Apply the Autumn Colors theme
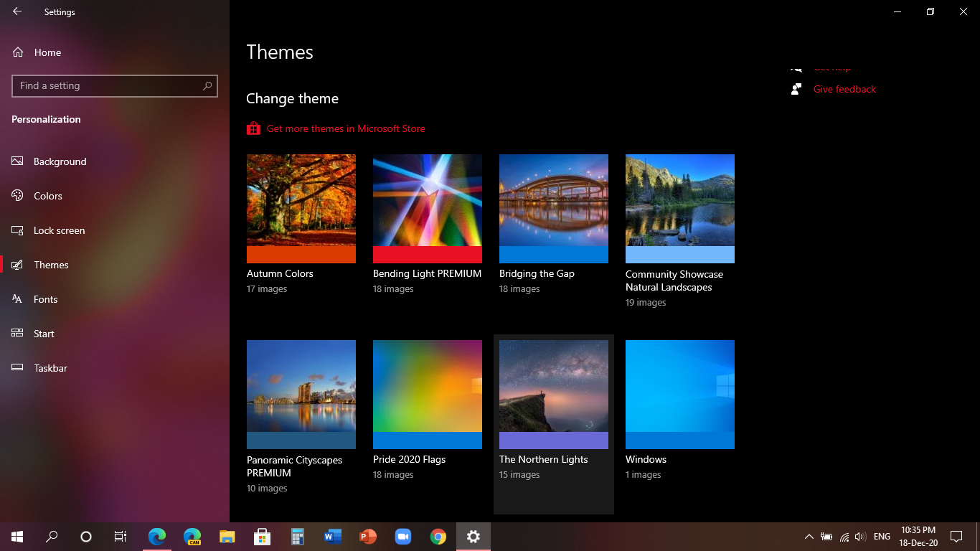Image resolution: width=980 pixels, height=551 pixels. (301, 209)
